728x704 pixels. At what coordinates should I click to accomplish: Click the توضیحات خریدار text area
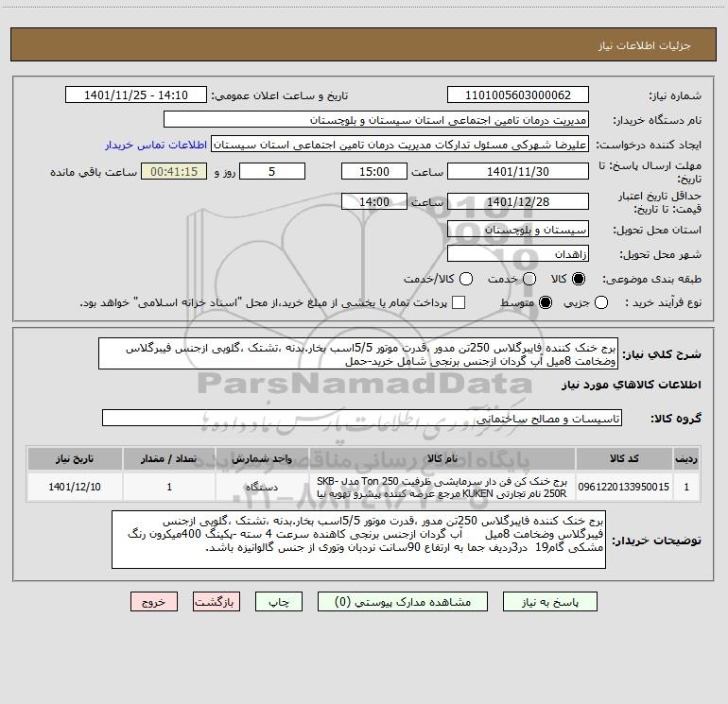pyautogui.click(x=358, y=540)
